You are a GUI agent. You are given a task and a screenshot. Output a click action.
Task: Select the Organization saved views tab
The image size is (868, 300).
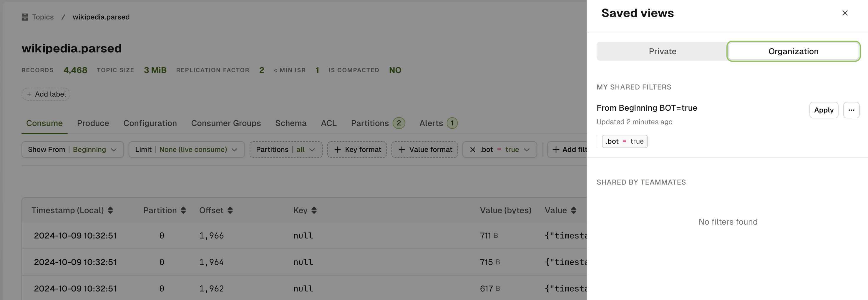click(x=793, y=51)
